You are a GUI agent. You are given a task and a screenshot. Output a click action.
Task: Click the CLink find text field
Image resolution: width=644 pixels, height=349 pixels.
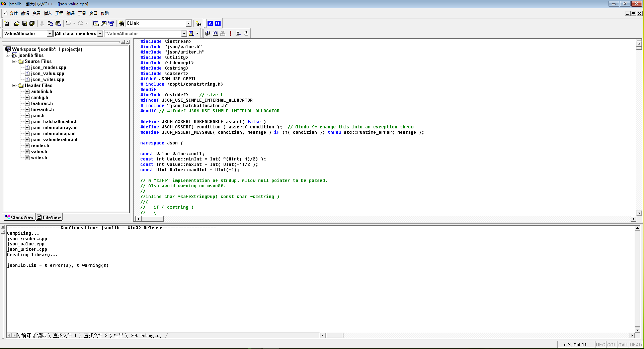[x=156, y=23]
